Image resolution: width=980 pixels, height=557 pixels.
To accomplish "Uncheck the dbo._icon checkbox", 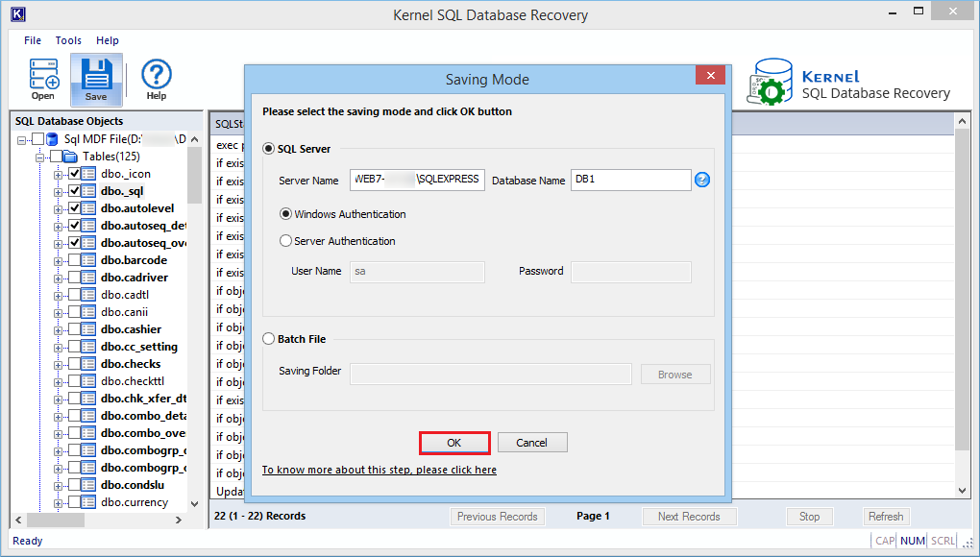I will click(74, 174).
